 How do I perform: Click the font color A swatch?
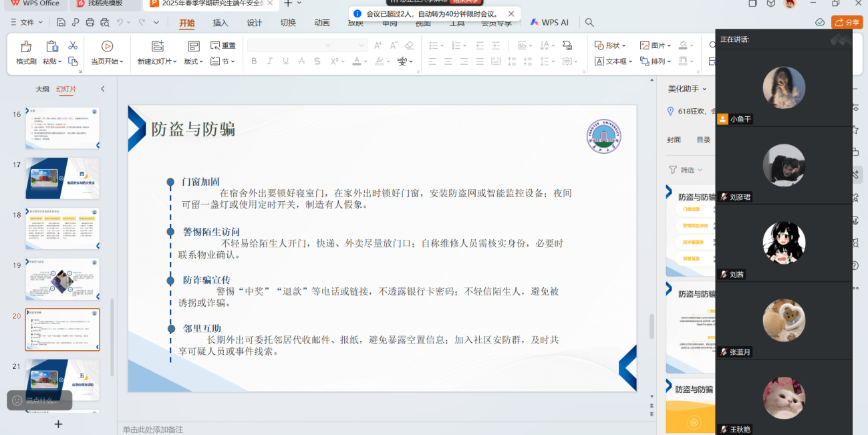[x=355, y=61]
